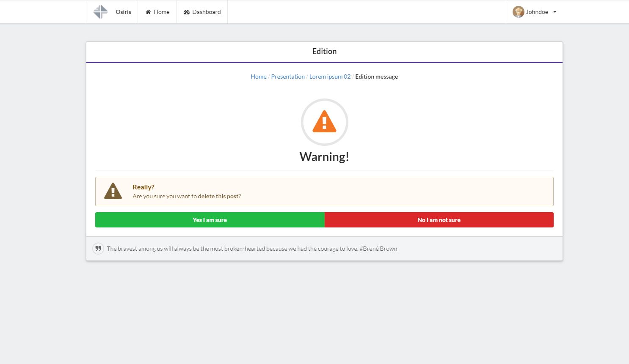Image resolution: width=629 pixels, height=364 pixels.
Task: Click the 'delete this post' bold text
Action: (218, 196)
